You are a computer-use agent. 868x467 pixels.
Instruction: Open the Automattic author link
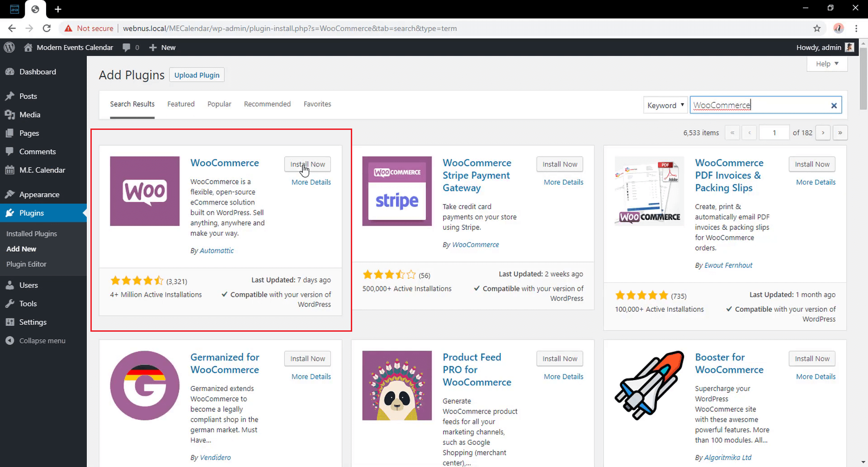pos(217,251)
